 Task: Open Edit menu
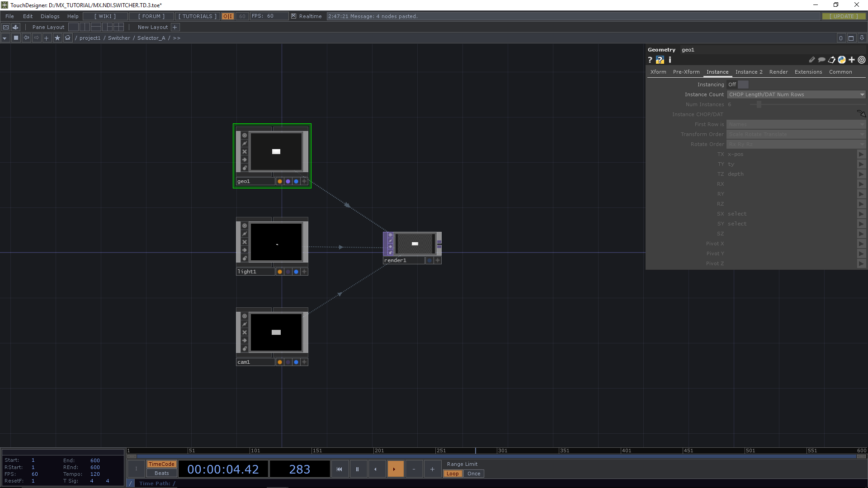pyautogui.click(x=28, y=16)
